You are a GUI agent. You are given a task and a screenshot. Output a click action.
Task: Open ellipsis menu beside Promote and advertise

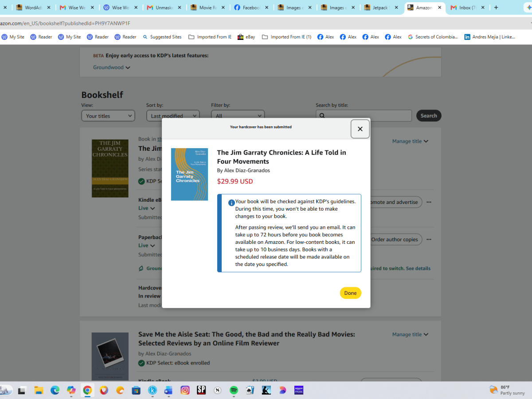pos(429,202)
